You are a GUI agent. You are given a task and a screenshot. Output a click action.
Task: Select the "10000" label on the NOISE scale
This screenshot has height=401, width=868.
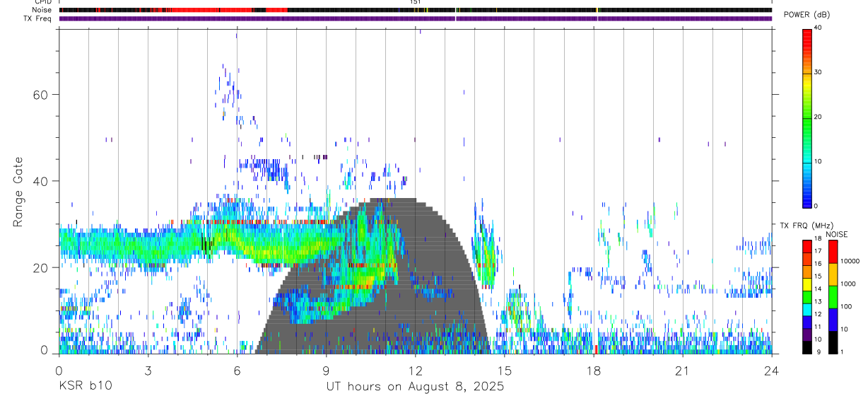tap(849, 261)
